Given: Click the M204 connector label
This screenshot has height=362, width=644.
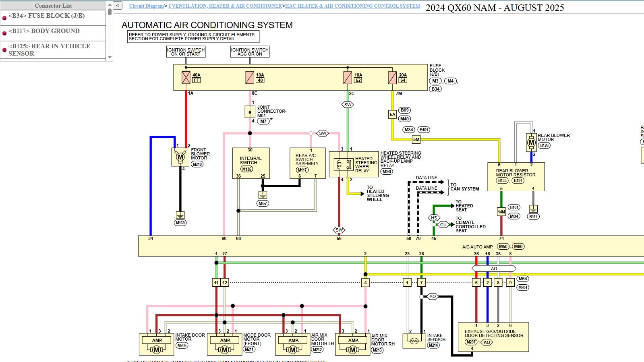Looking at the screenshot, I should 523,288.
